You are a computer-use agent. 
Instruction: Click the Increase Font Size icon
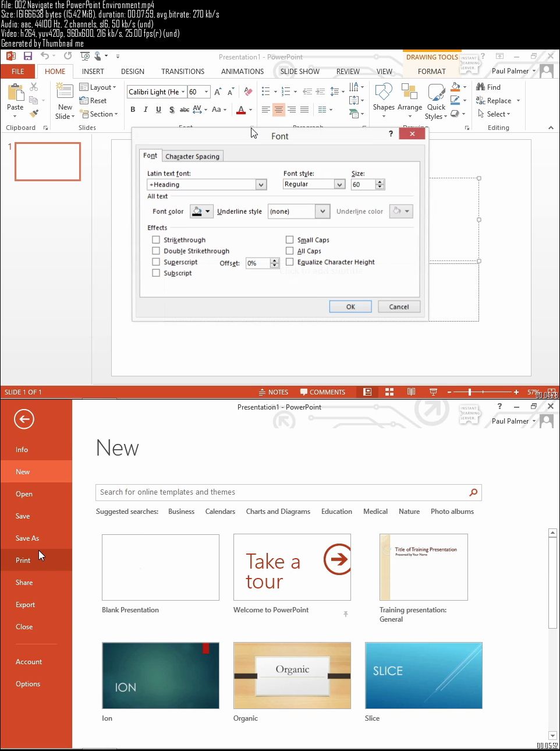click(218, 92)
